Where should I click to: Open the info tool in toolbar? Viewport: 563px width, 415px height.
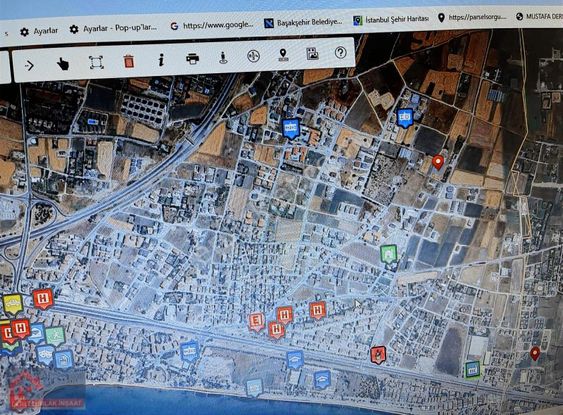tap(161, 60)
